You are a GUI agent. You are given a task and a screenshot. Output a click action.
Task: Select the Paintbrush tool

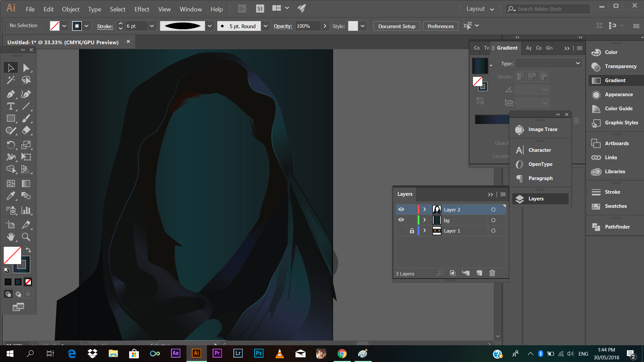26,118
